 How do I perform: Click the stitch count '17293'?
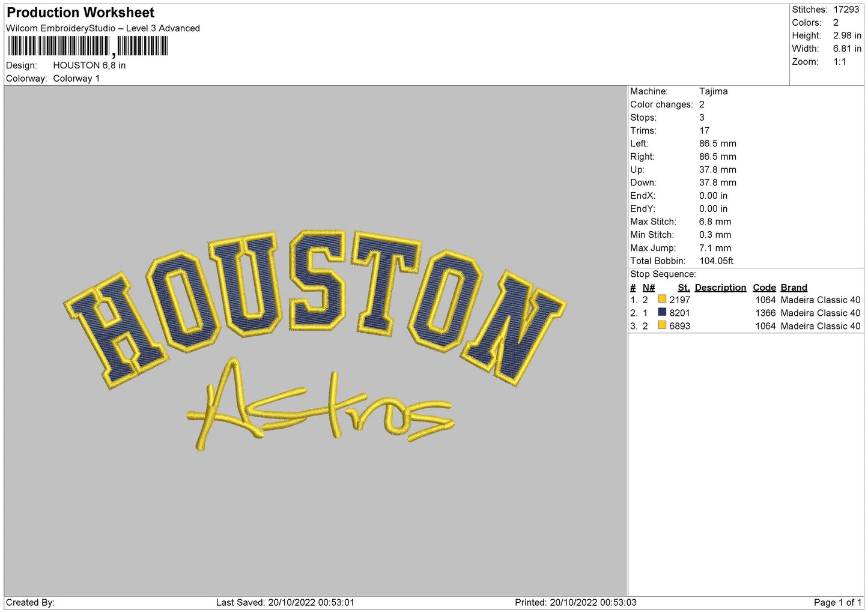click(x=846, y=10)
